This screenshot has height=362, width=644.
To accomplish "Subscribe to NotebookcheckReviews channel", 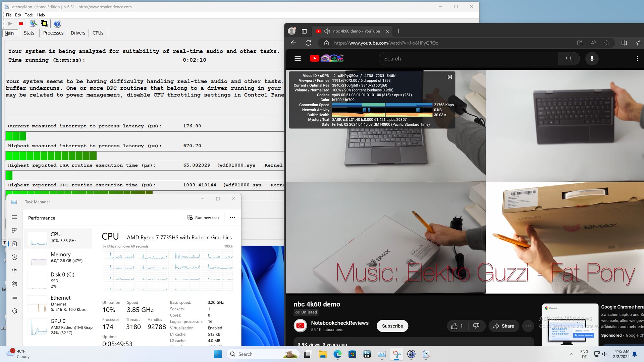I will pyautogui.click(x=392, y=326).
